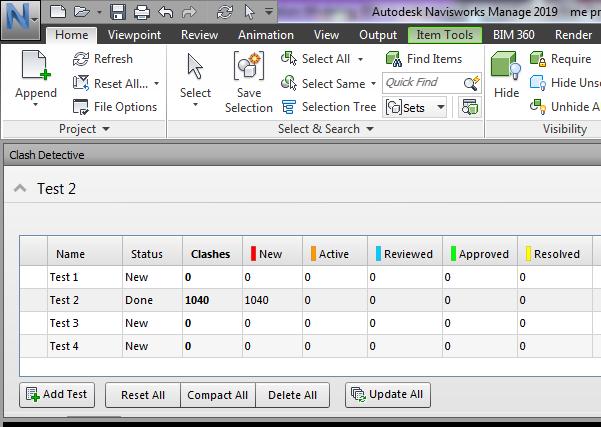
Task: Click the Select All icon
Action: pyautogui.click(x=289, y=59)
